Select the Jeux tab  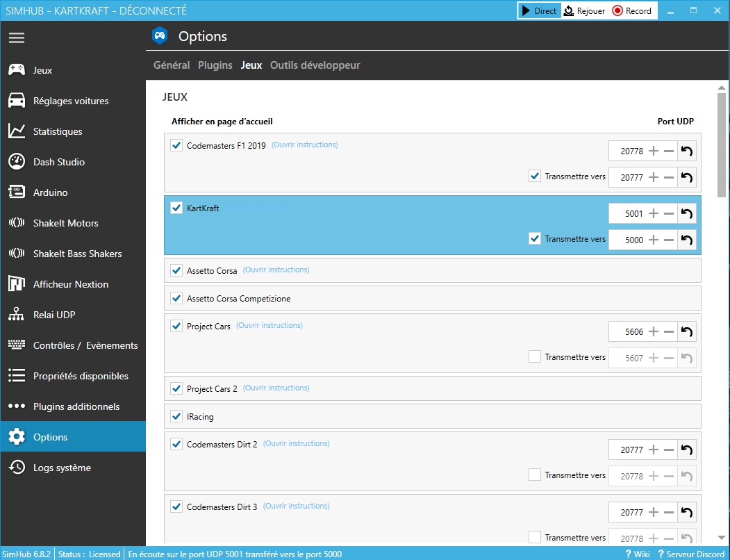[x=251, y=65]
